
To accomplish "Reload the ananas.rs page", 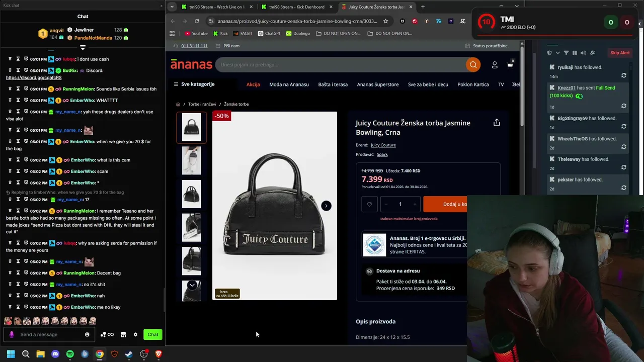I will 197,21.
